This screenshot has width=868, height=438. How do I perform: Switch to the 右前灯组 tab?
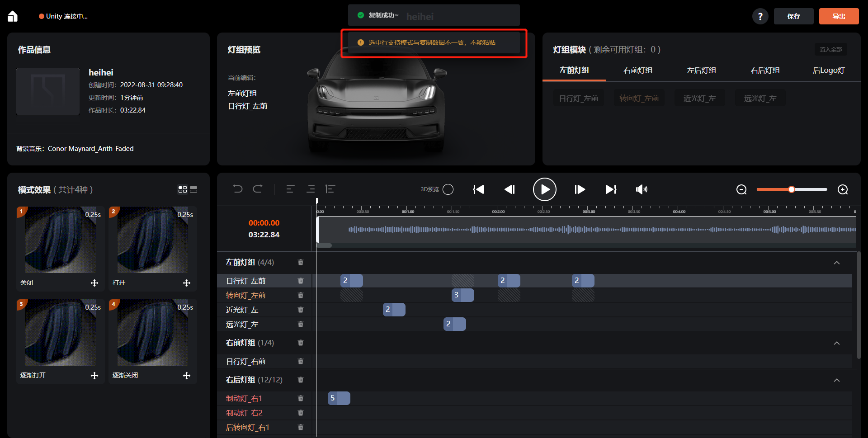pos(638,70)
